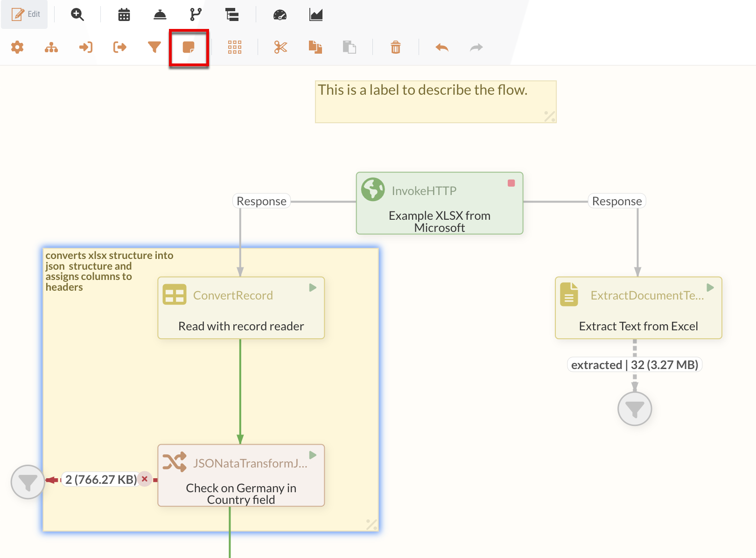
Task: Click the settings gear toolbar icon
Action: [x=17, y=47]
